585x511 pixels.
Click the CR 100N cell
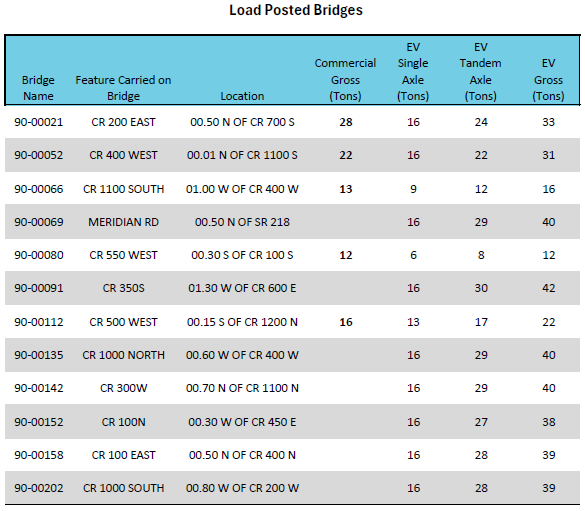pos(123,422)
